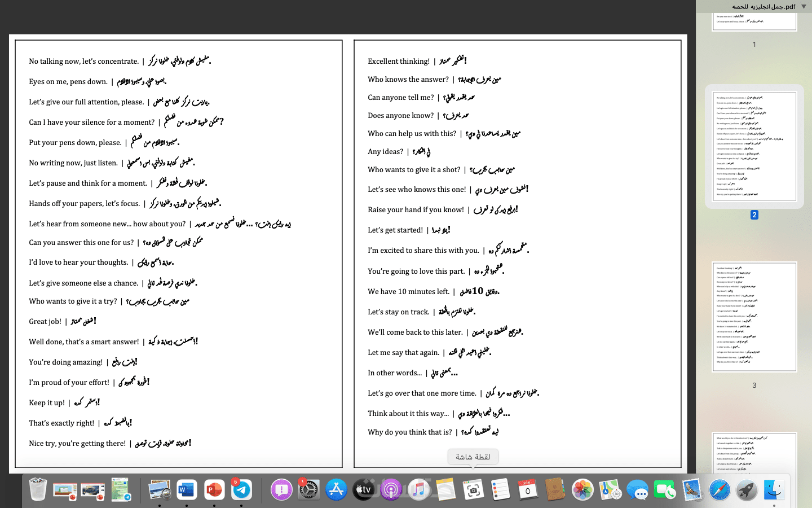The image size is (812, 508).
Task: Open the Notes app in the dock
Action: pos(445,489)
